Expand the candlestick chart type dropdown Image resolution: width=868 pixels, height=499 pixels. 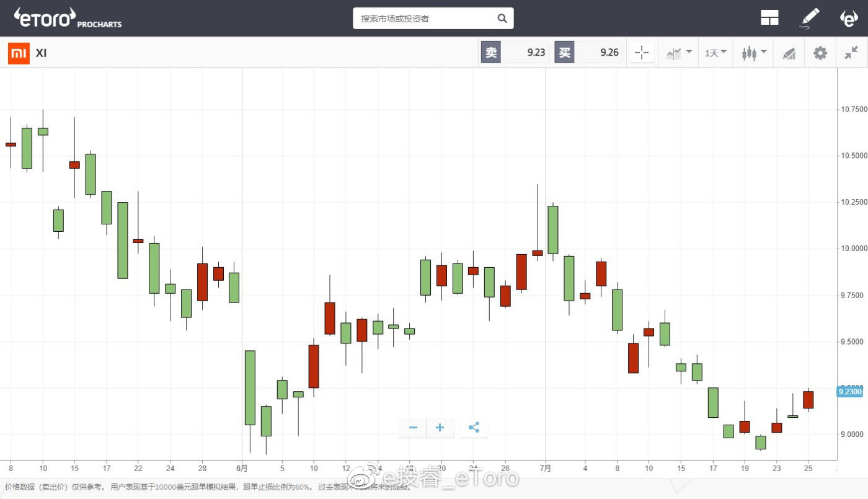(x=754, y=53)
